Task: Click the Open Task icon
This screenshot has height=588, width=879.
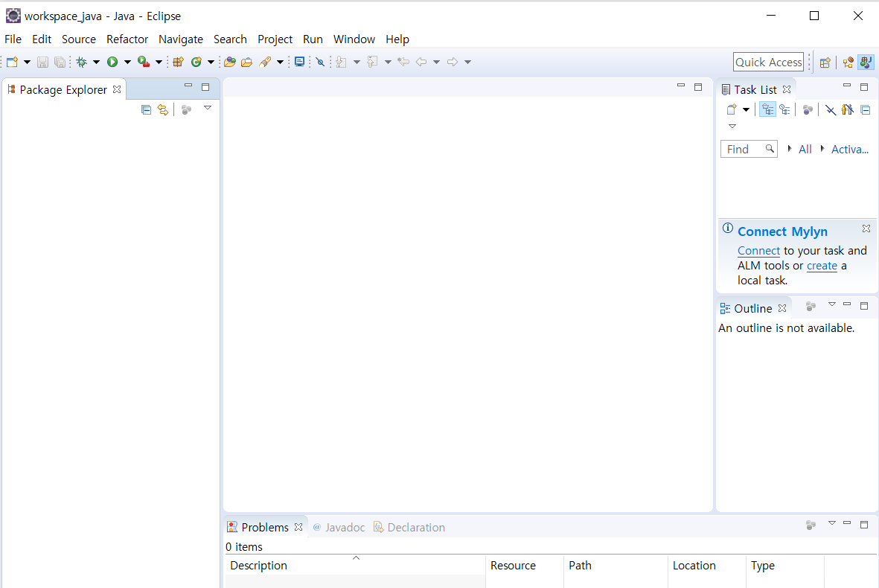Action: 246,63
